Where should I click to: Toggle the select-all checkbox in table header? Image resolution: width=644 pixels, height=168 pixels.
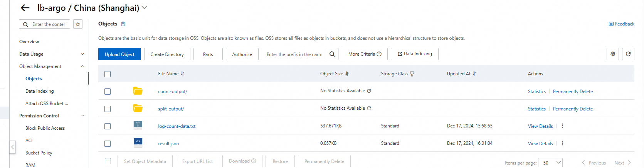(108, 74)
